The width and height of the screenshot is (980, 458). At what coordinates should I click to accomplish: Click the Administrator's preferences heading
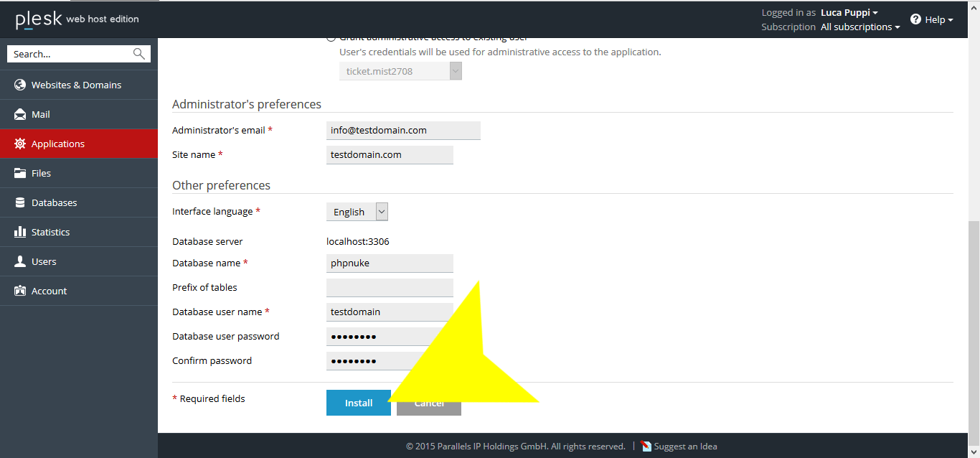(x=247, y=104)
